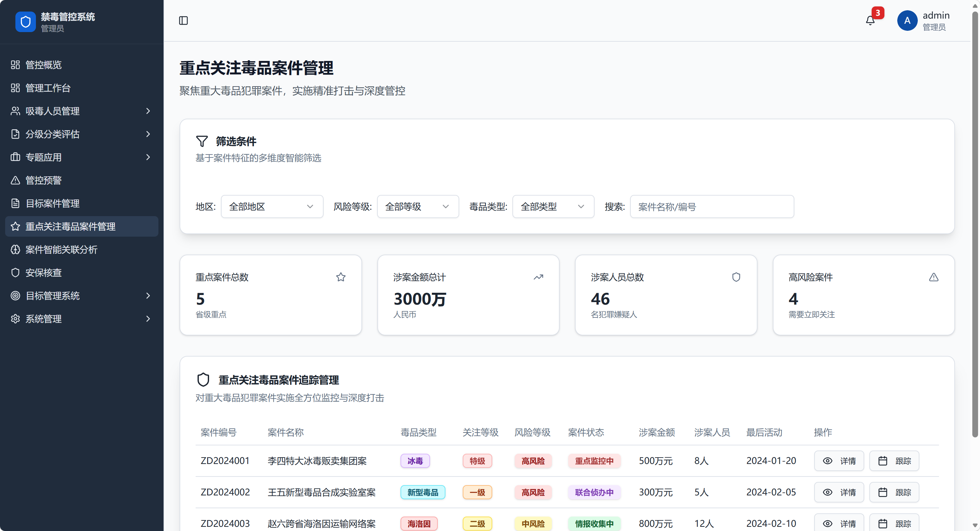Click the 新型毒品 tag in ZD2024002 row
Viewport: 980px width, 531px height.
click(x=423, y=492)
